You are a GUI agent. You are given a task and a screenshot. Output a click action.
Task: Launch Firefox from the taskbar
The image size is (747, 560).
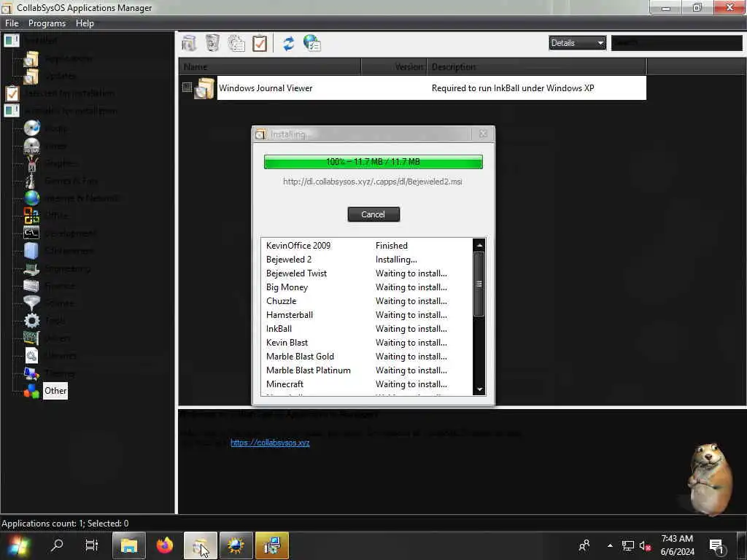[165, 545]
